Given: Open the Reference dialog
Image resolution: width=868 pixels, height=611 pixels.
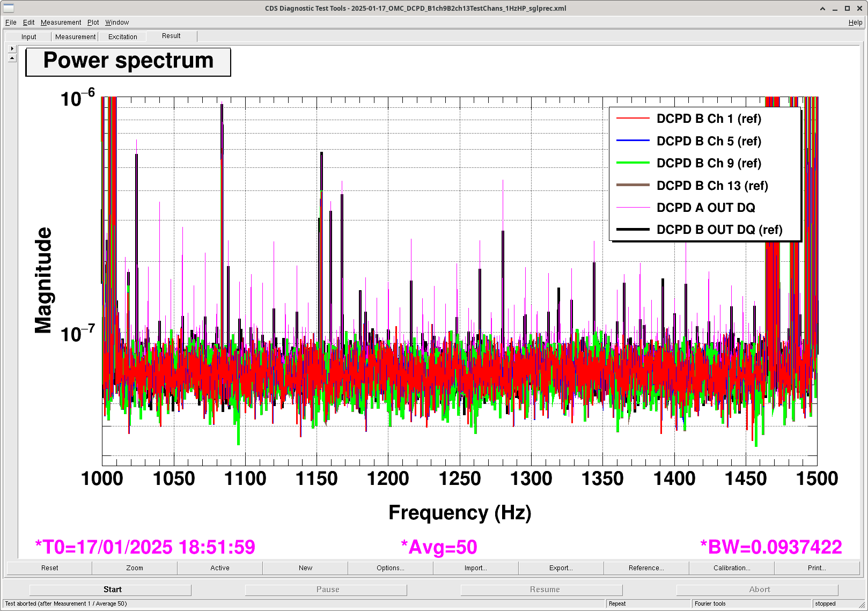Looking at the screenshot, I should 646,568.
